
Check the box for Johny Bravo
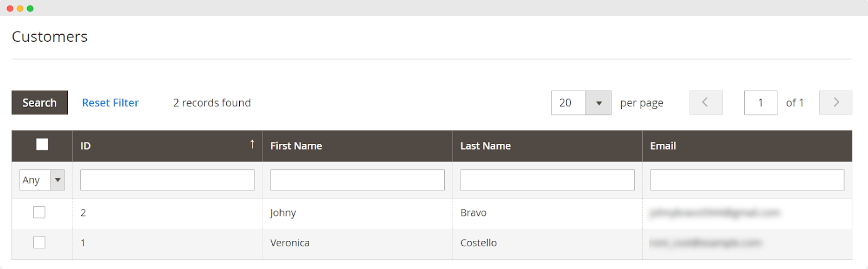pyautogui.click(x=39, y=212)
